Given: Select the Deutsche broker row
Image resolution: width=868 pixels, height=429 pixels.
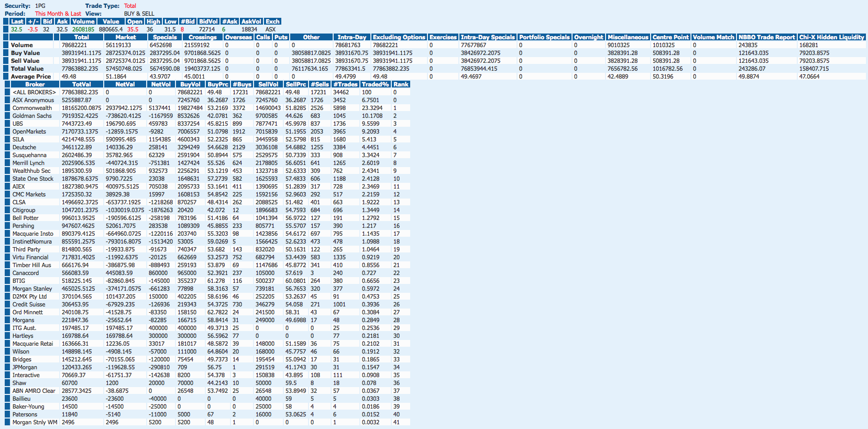Looking at the screenshot, I should point(207,147).
